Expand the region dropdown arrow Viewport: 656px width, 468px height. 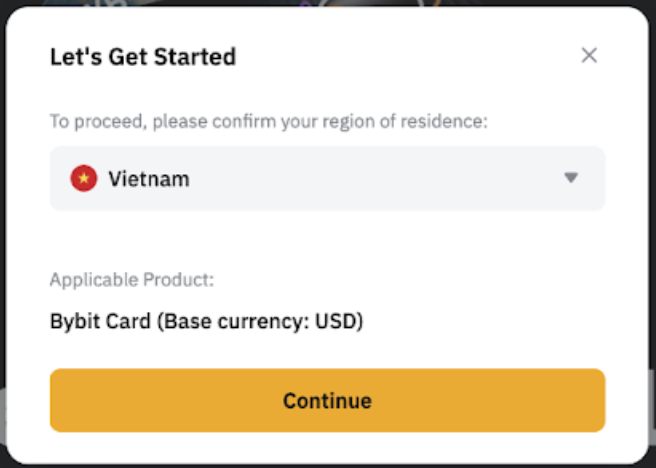[571, 178]
